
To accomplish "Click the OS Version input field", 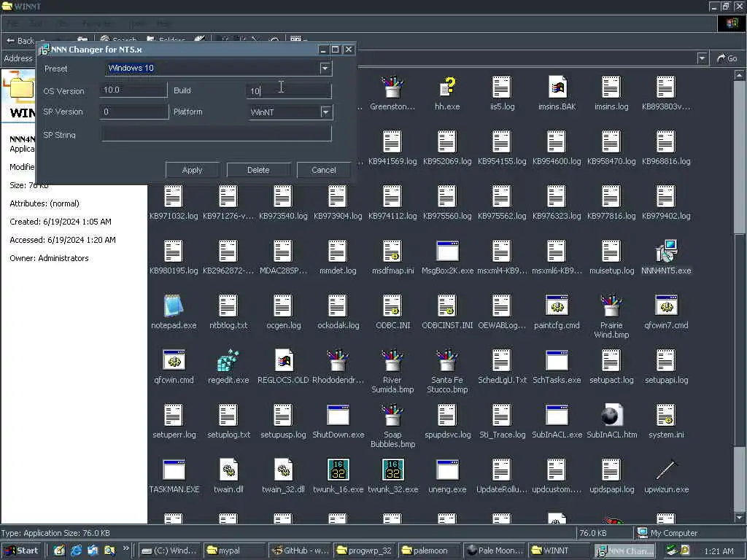I will pyautogui.click(x=133, y=90).
